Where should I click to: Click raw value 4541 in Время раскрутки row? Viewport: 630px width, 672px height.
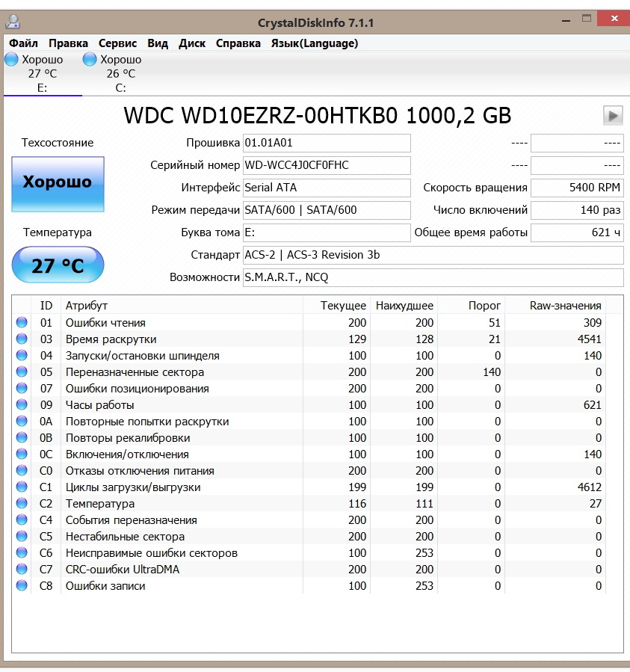click(x=590, y=339)
